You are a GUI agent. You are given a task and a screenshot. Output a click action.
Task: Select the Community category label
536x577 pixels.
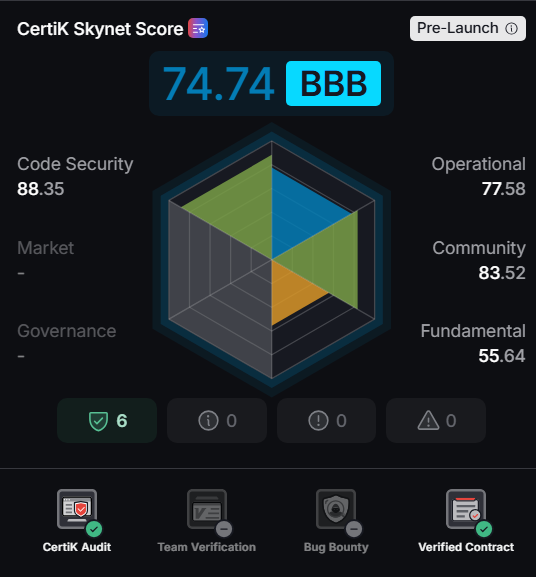pos(479,248)
